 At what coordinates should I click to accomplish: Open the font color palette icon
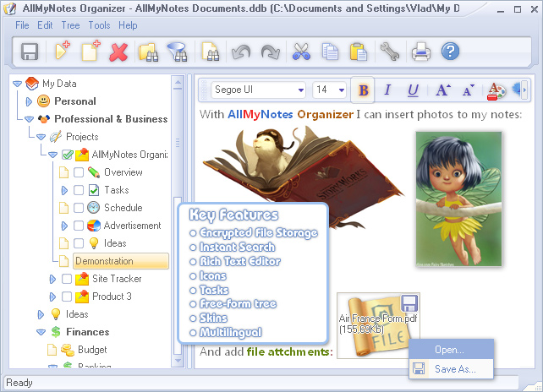point(496,91)
